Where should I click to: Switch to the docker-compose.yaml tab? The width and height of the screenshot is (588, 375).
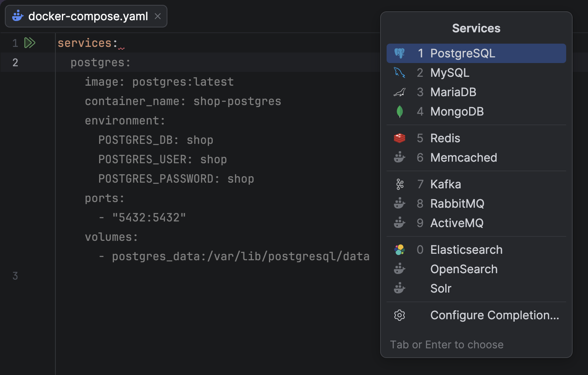point(86,16)
